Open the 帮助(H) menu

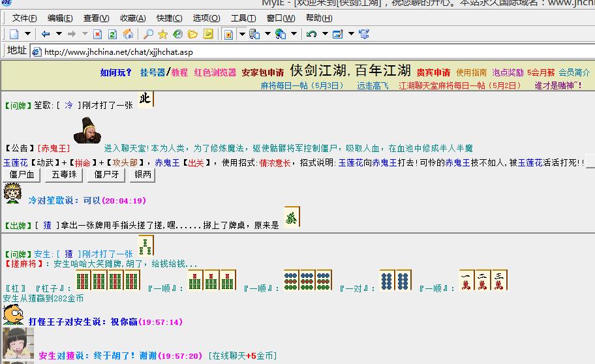319,18
